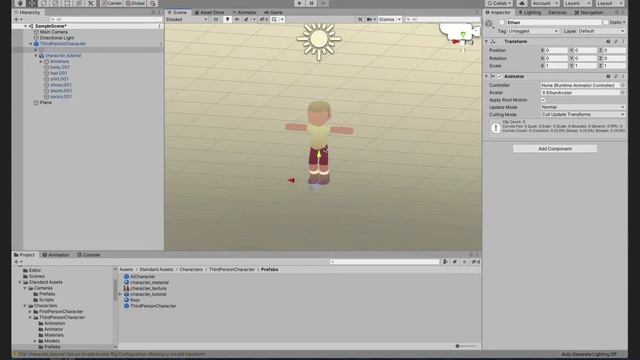Switch to the Scene tab
The image size is (640, 360).
pos(177,12)
